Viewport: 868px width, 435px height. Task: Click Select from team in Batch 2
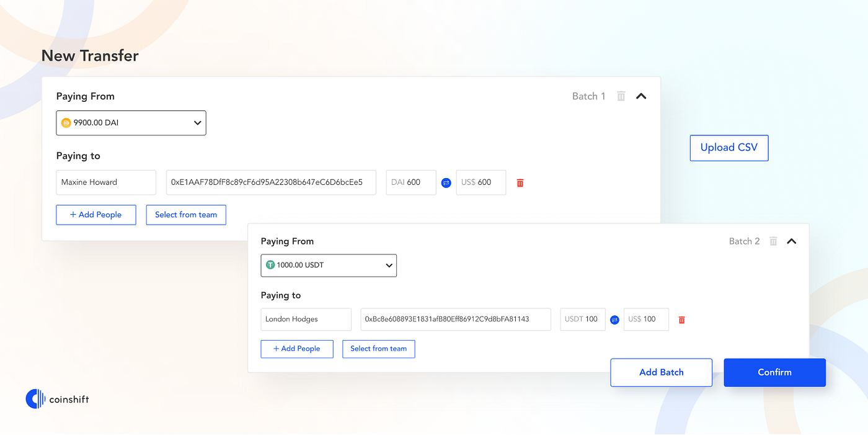point(379,349)
